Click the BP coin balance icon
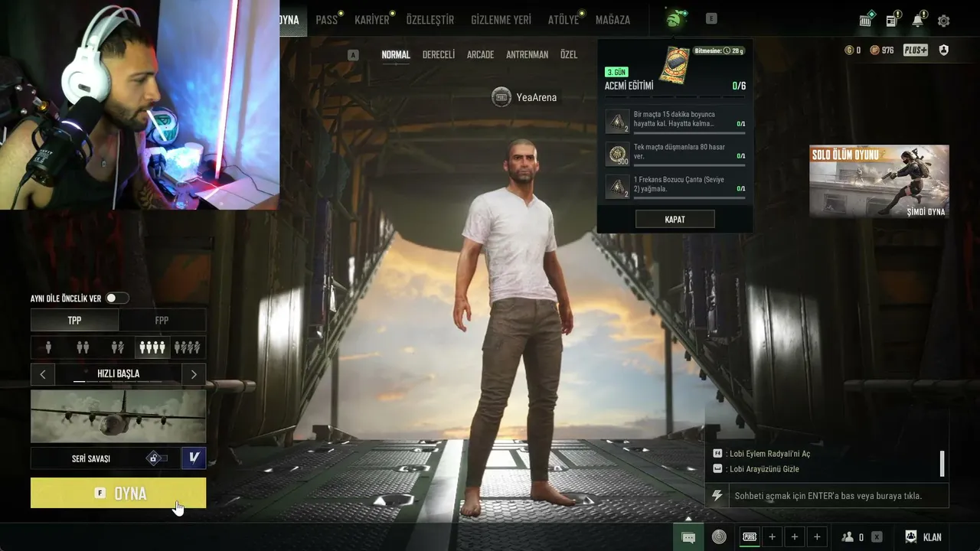 click(x=875, y=51)
